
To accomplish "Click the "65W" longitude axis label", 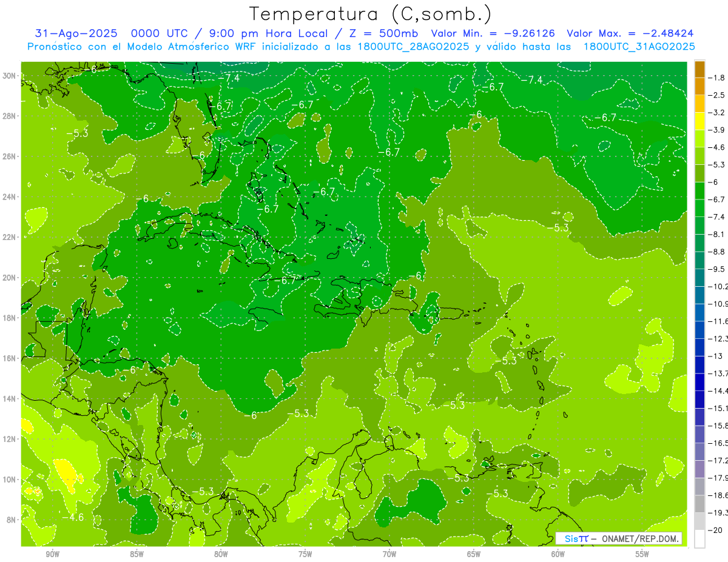I will 474,554.
